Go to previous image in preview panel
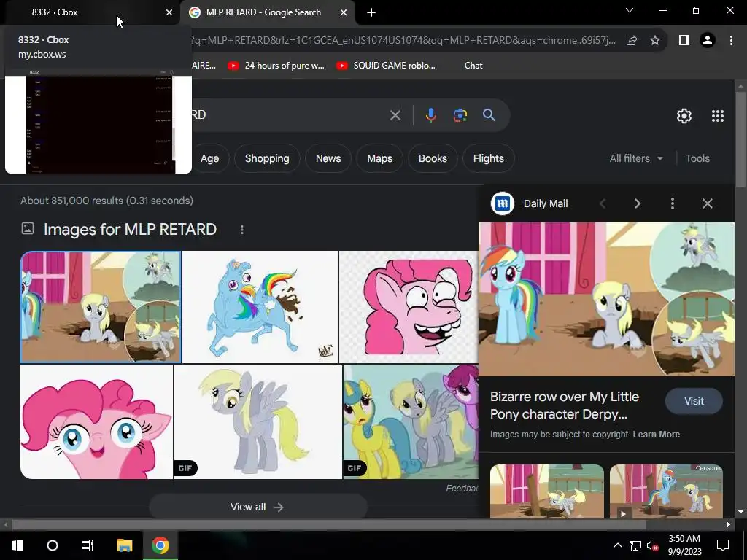 (x=603, y=204)
